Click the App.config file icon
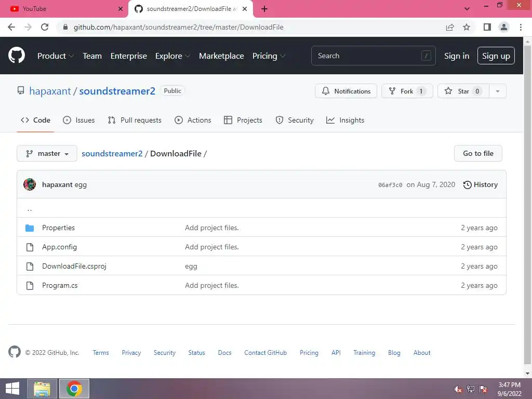 pyautogui.click(x=30, y=247)
